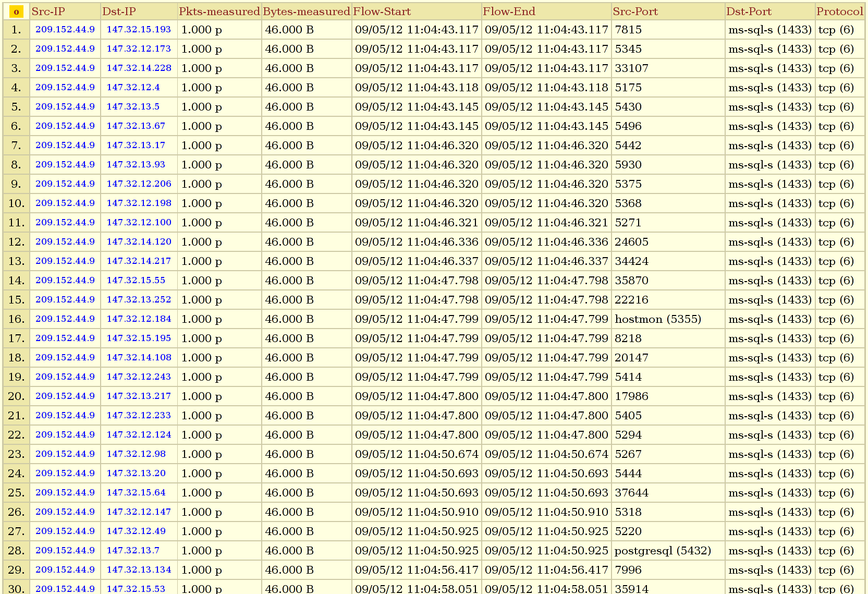Select Flow-End '09/05/12 11:04:50.910' in row 26
The height and width of the screenshot is (594, 868).
click(x=546, y=512)
